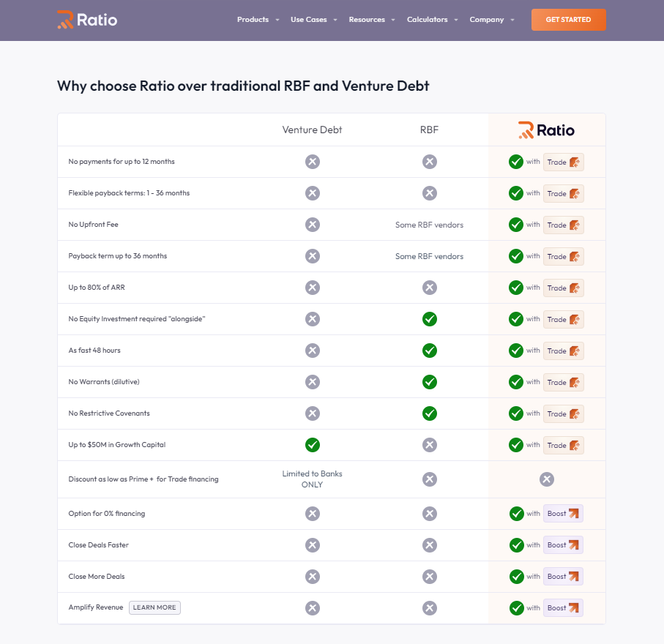Open the Company menu

pos(487,20)
